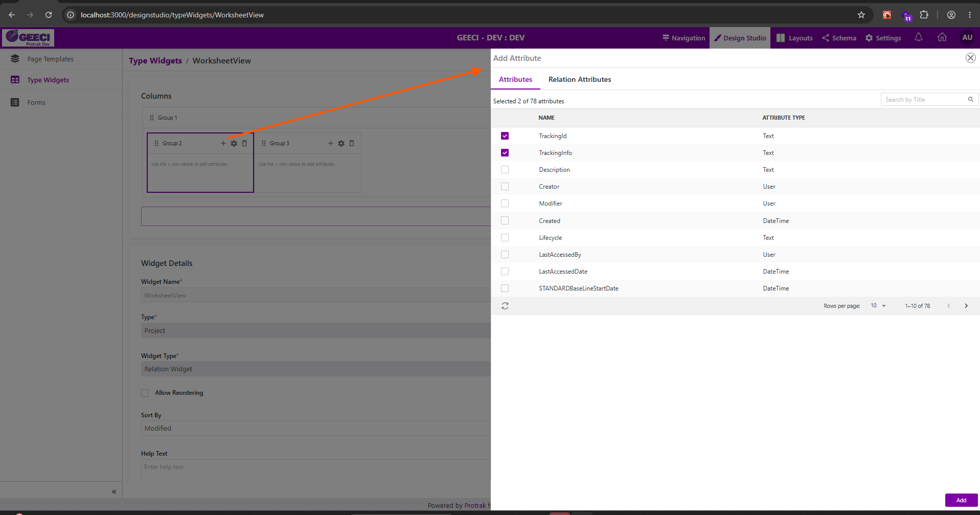Open Group 2 settings gear icon
The image size is (980, 515).
(x=234, y=143)
